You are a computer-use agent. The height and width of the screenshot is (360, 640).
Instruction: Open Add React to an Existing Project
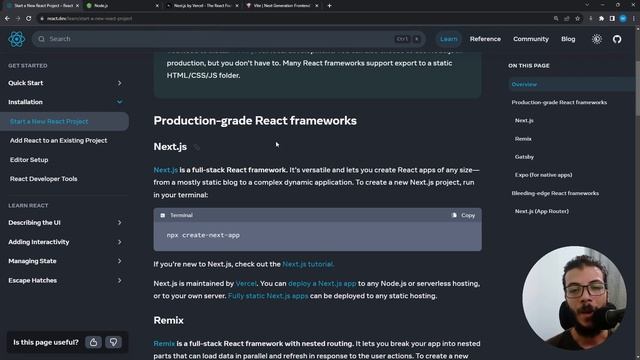click(x=58, y=140)
